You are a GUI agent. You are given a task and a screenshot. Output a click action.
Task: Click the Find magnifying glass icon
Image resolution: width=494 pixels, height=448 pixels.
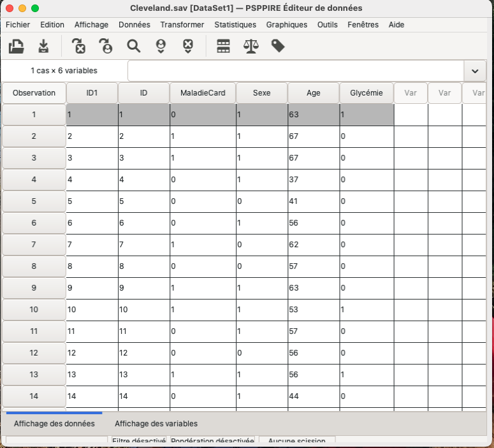point(133,47)
